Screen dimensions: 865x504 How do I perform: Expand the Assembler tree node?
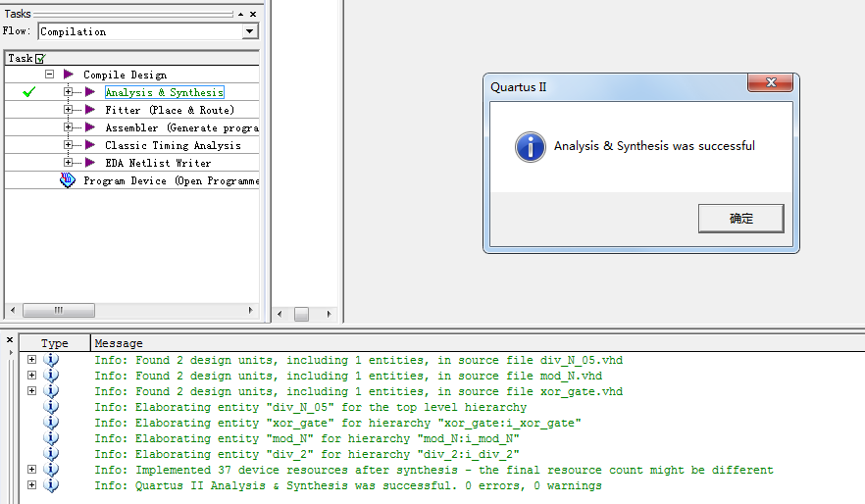coord(68,127)
